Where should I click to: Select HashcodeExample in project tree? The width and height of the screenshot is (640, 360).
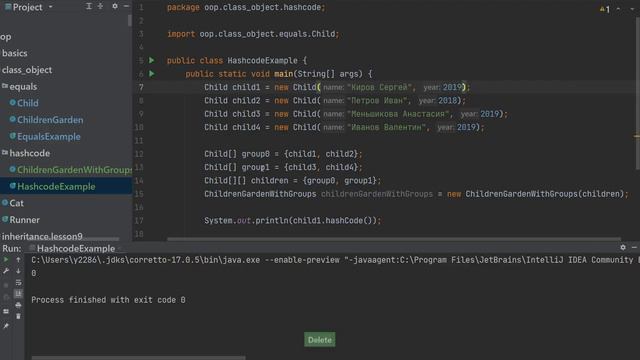pos(56,187)
